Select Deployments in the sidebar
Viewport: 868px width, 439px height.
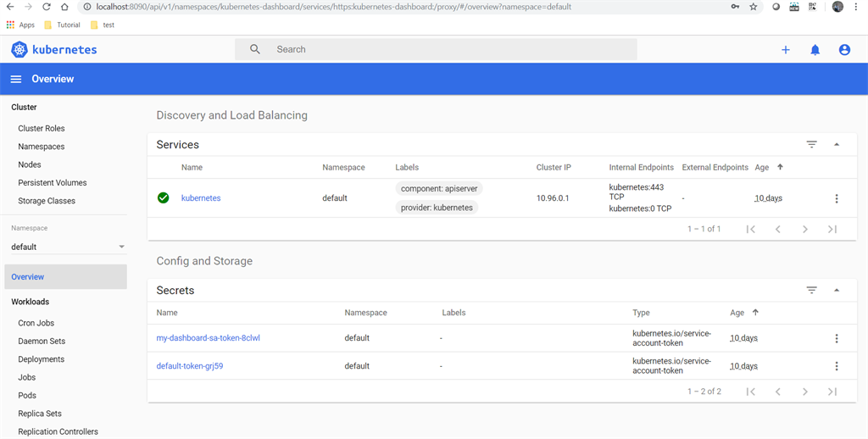pyautogui.click(x=41, y=359)
